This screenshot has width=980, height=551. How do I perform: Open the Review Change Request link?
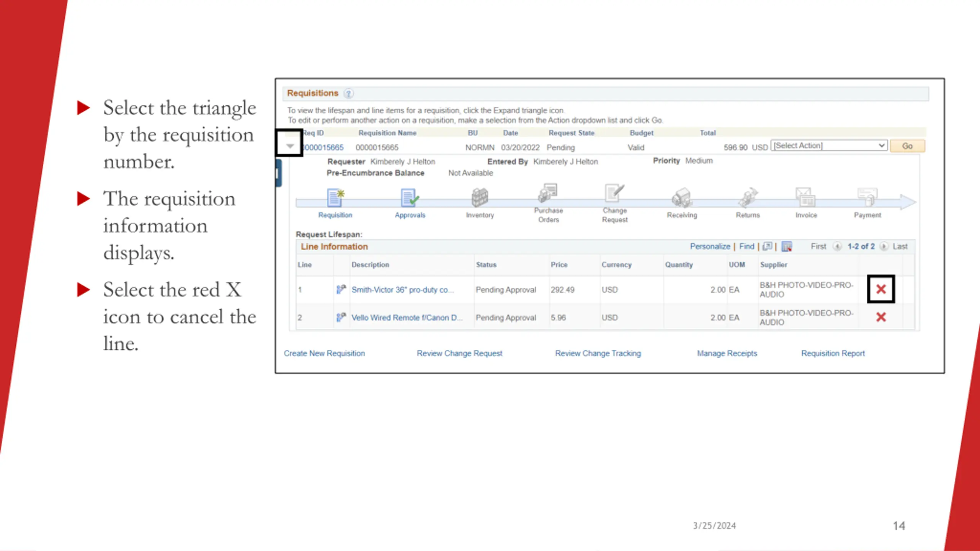click(459, 354)
